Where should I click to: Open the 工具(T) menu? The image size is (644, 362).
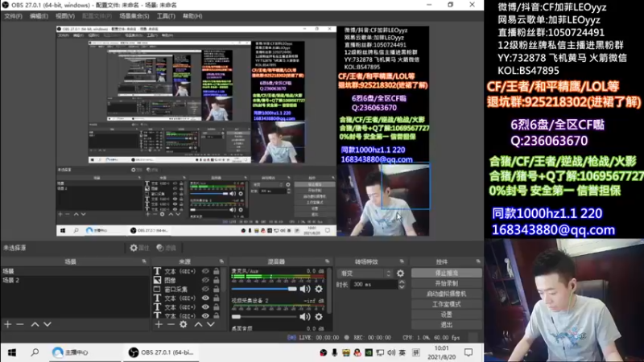click(166, 16)
